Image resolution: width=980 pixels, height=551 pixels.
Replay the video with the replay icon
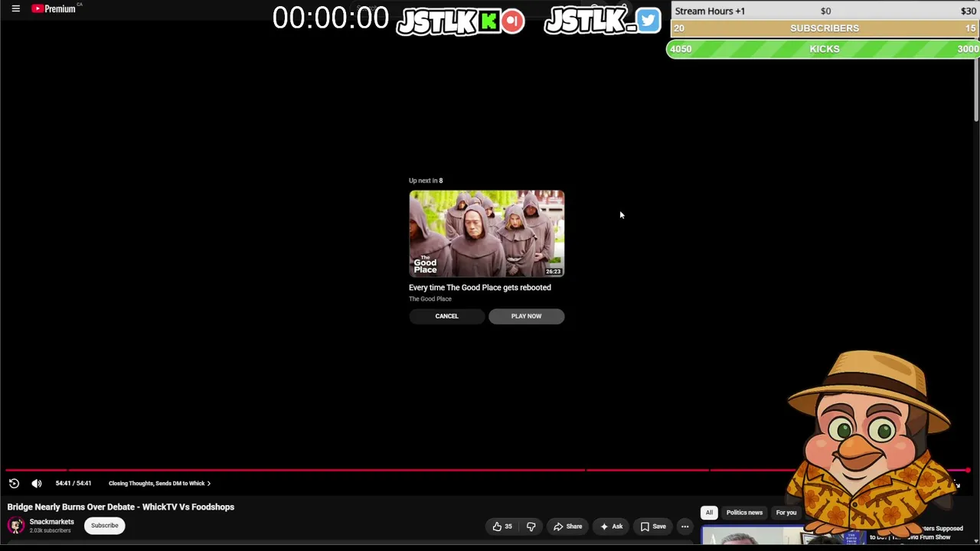tap(14, 483)
